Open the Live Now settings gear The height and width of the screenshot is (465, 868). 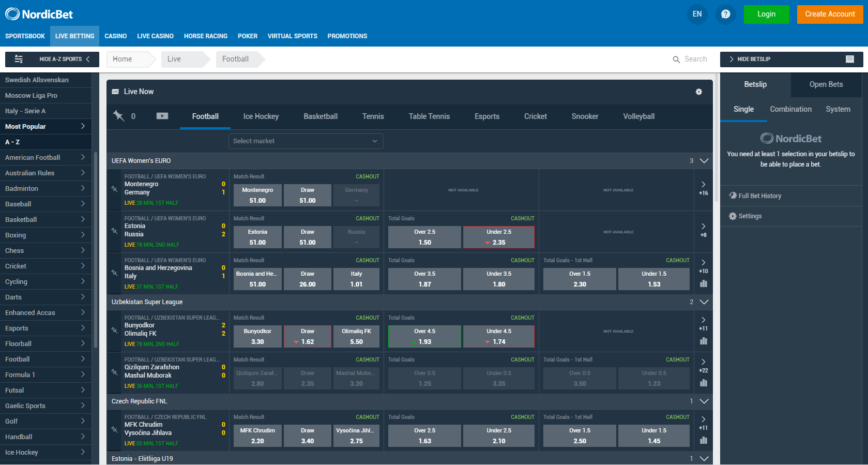[x=698, y=92]
